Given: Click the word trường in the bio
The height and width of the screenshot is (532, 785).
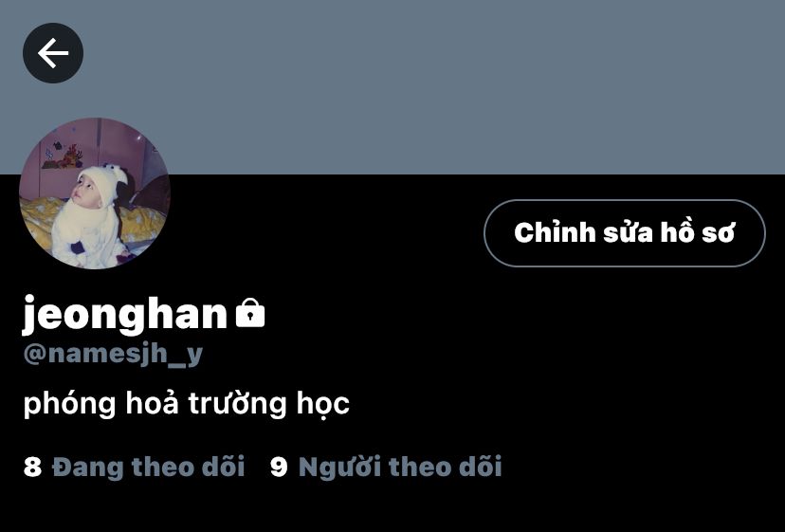Looking at the screenshot, I should click(x=238, y=404).
